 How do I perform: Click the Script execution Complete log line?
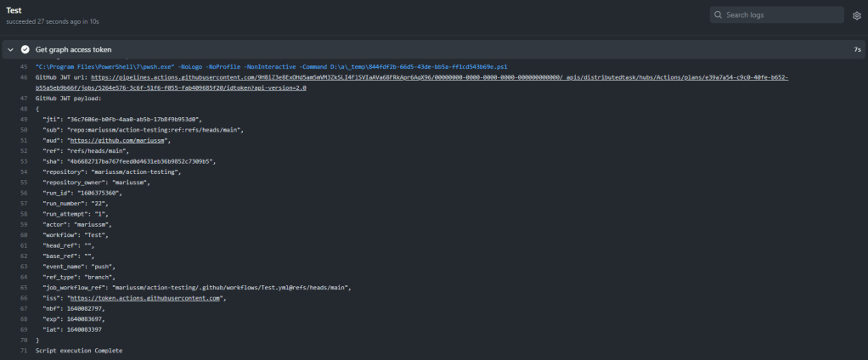coord(79,351)
